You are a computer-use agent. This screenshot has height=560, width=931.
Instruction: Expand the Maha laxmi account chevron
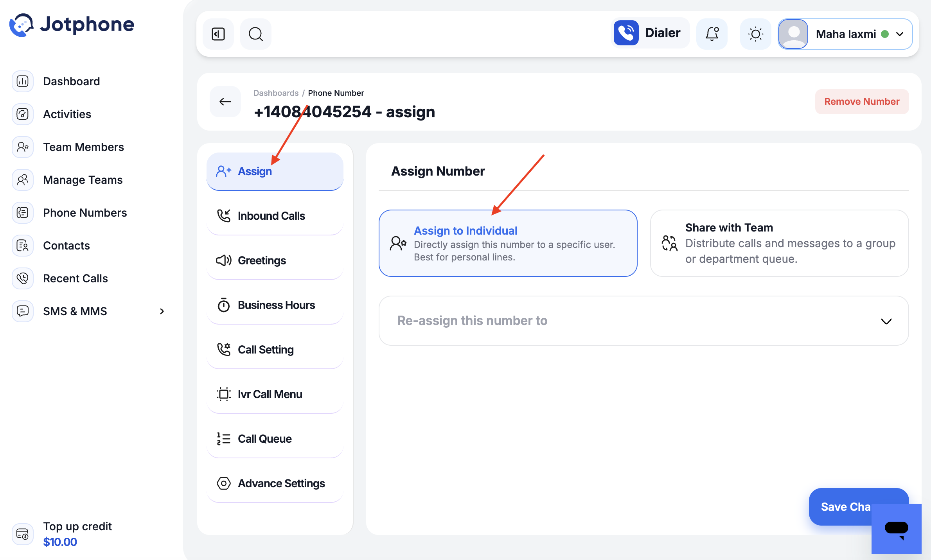tap(900, 34)
